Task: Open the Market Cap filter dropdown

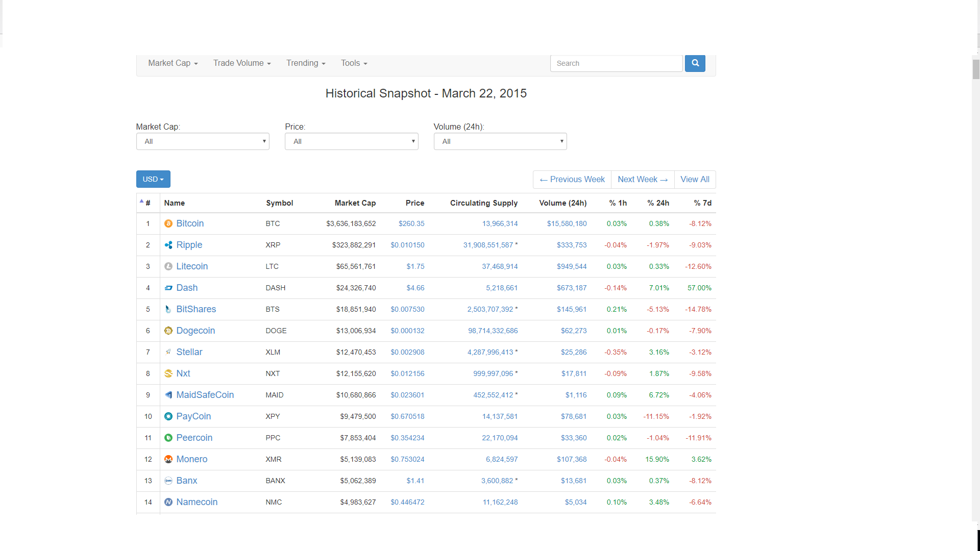Action: [x=203, y=141]
